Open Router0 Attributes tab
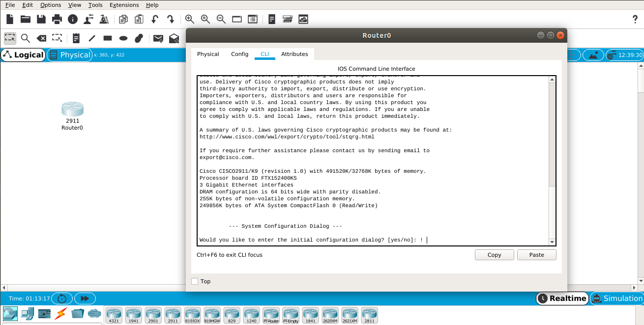The height and width of the screenshot is (325, 644). 294,54
